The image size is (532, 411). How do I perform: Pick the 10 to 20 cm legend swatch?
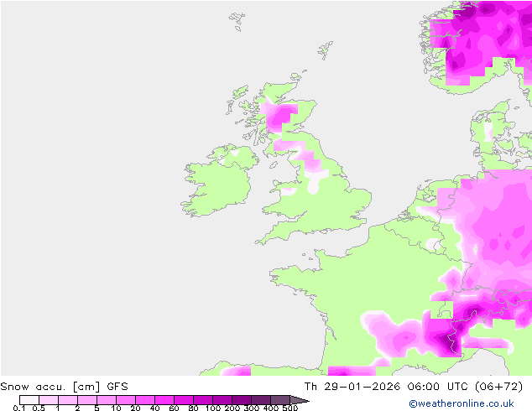[126, 400]
